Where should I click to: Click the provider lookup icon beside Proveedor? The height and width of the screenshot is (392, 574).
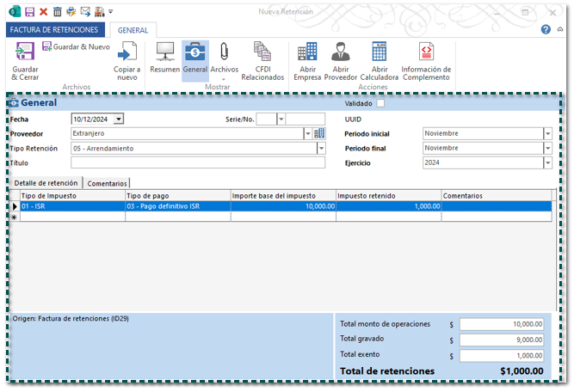coord(319,133)
